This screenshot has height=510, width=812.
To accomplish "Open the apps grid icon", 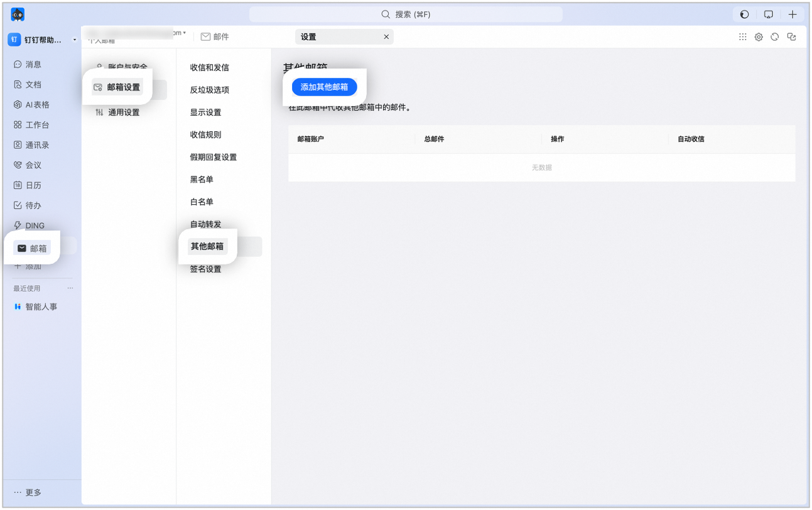I will (x=743, y=37).
